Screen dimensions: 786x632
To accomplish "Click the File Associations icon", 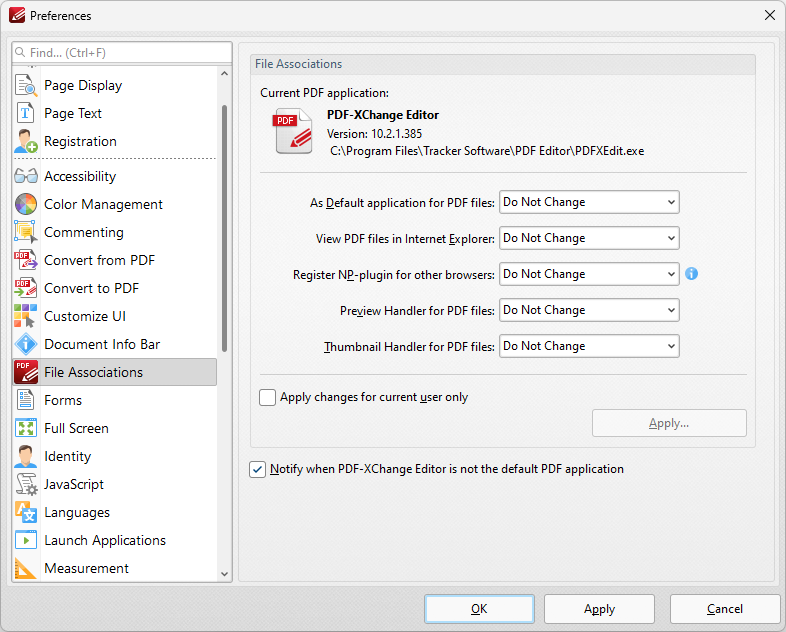I will 26,372.
